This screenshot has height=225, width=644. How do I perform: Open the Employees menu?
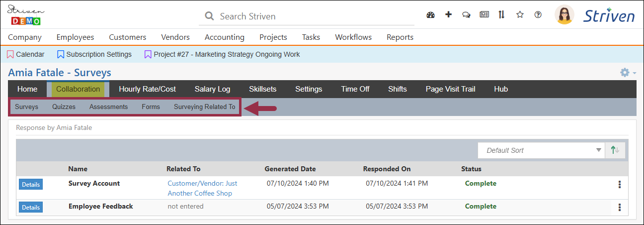pos(75,37)
